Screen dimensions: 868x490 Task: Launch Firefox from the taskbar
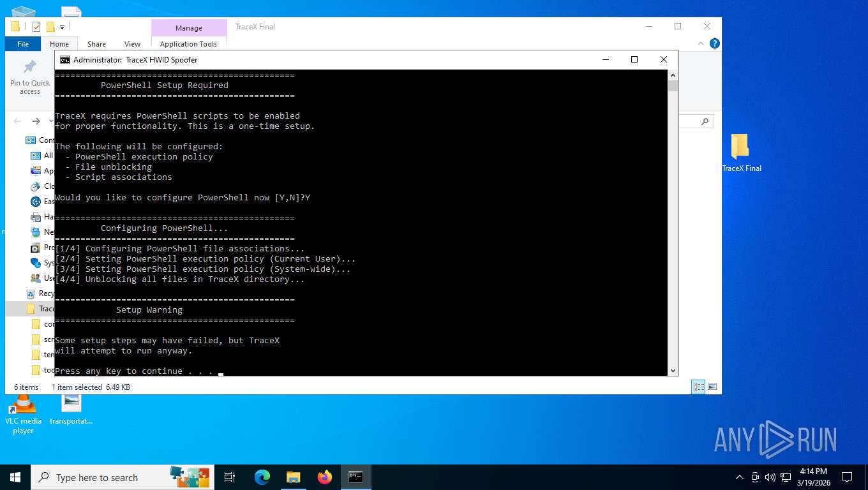tap(325, 477)
